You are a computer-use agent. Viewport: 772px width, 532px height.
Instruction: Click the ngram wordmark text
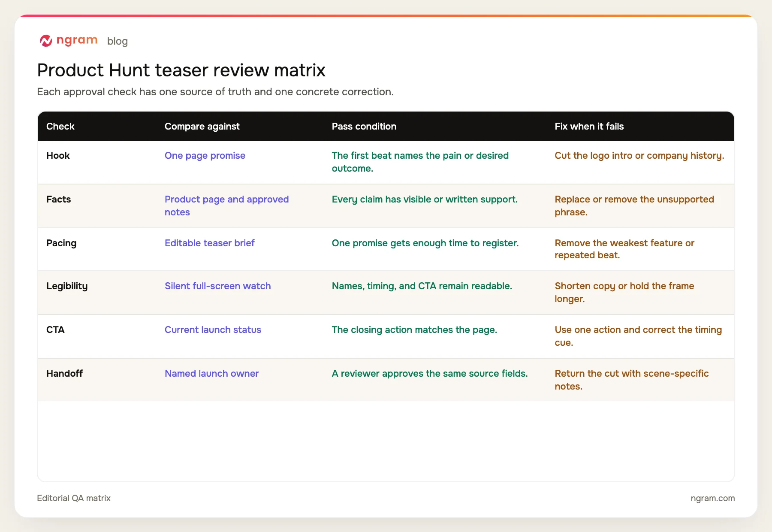(x=77, y=40)
